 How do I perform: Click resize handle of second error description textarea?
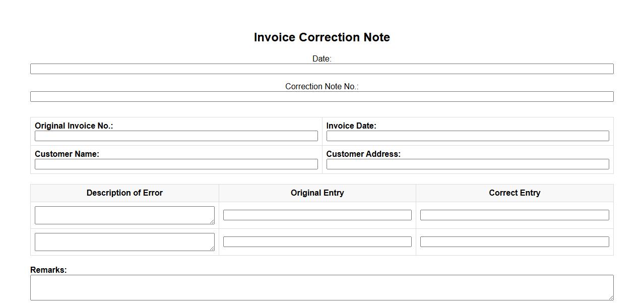(x=212, y=248)
